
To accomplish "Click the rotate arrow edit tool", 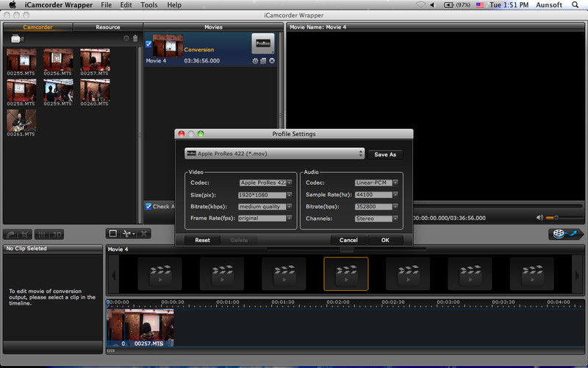I will (x=11, y=235).
